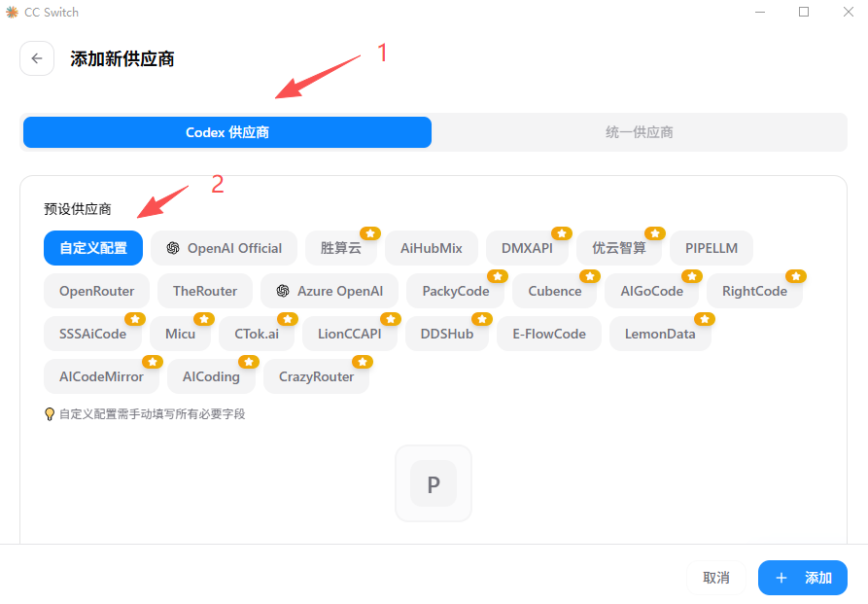
Task: Cancel with the 取消 button
Action: coord(715,578)
